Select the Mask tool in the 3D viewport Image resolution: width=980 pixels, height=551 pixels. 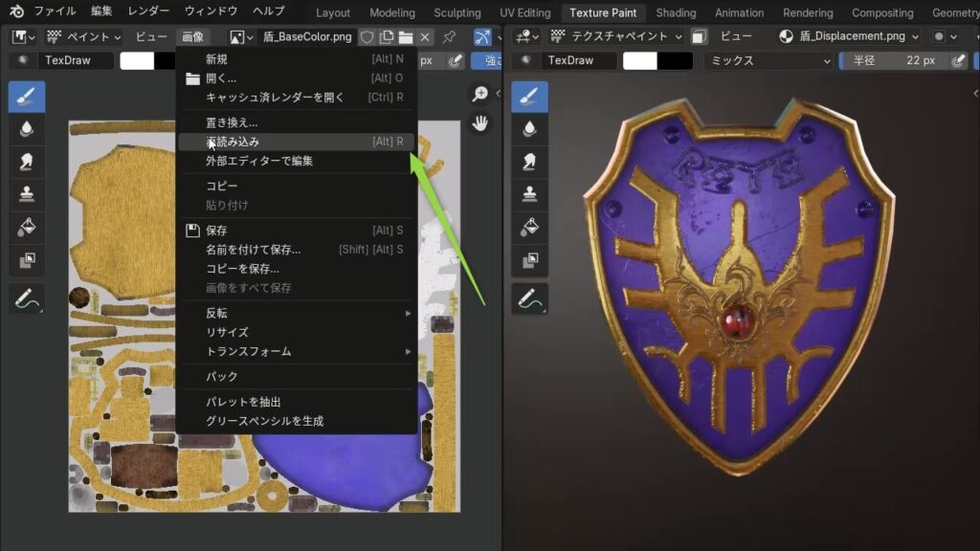coord(529,260)
